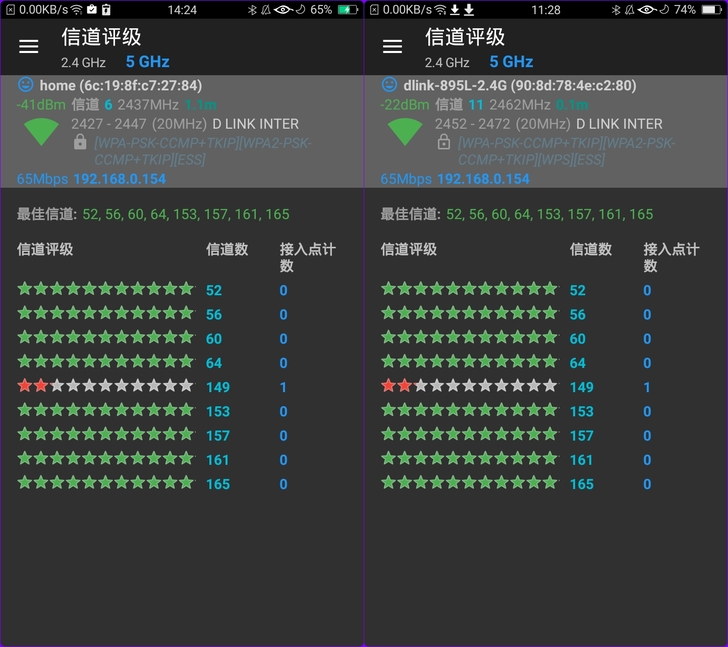
Task: Tap the battery icon showing 65%
Action: 347,10
